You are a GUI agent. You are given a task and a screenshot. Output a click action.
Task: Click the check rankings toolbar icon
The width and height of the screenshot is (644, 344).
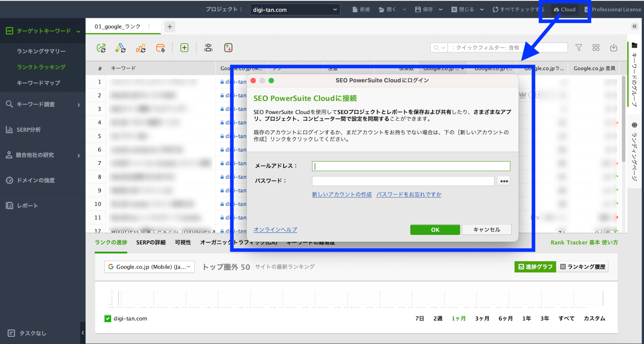[x=101, y=48]
